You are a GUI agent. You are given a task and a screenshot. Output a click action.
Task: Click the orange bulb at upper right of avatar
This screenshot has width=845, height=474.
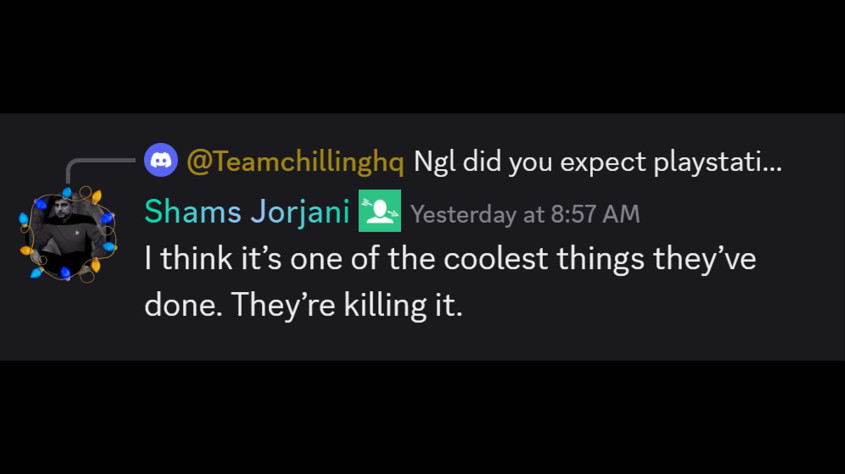97,197
